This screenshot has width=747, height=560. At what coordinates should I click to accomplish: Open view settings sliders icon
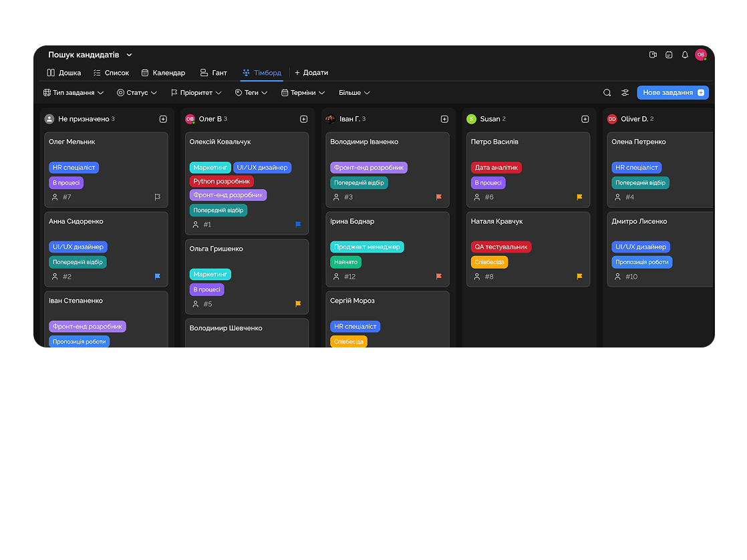pyautogui.click(x=625, y=93)
